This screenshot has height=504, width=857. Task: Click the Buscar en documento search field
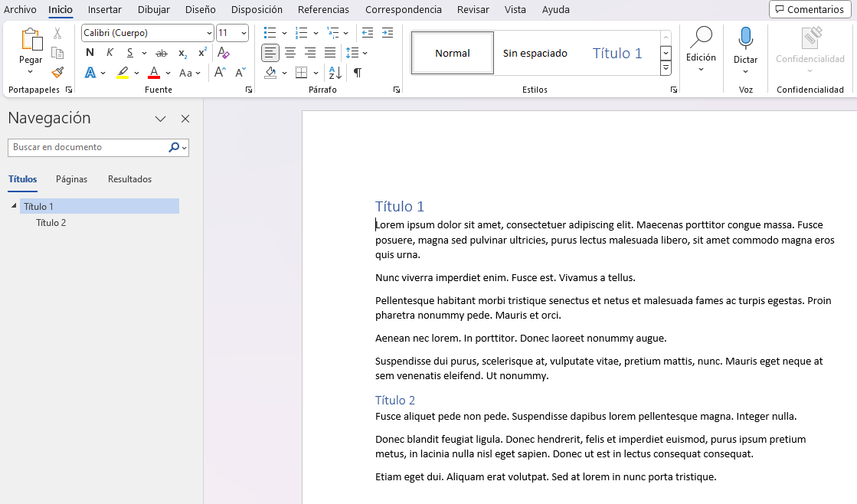click(x=88, y=147)
